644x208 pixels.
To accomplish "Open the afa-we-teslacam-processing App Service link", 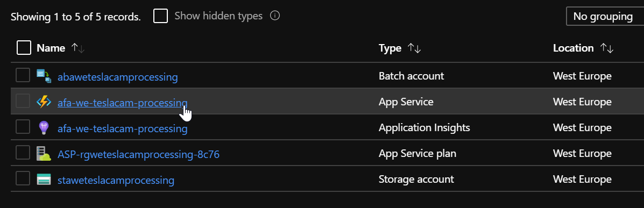I will pyautogui.click(x=122, y=103).
